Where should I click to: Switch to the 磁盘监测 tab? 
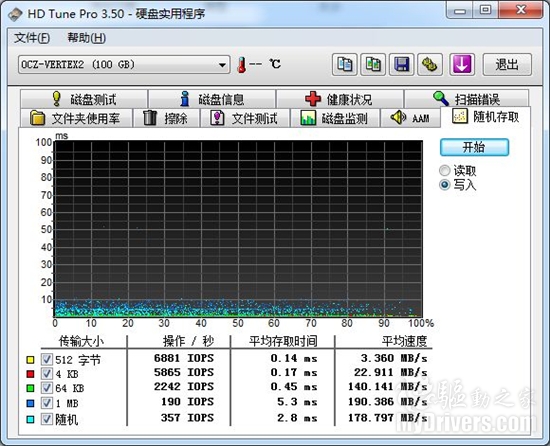click(335, 118)
